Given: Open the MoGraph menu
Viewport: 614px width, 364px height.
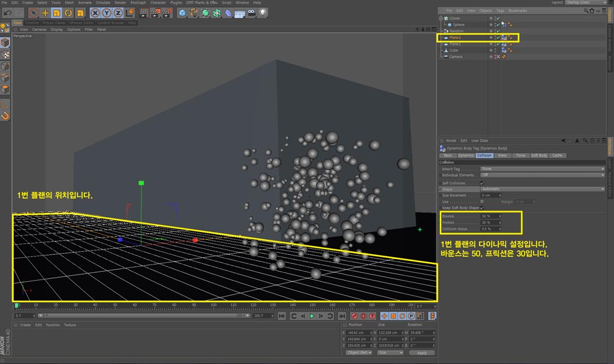Looking at the screenshot, I should pos(138,2).
